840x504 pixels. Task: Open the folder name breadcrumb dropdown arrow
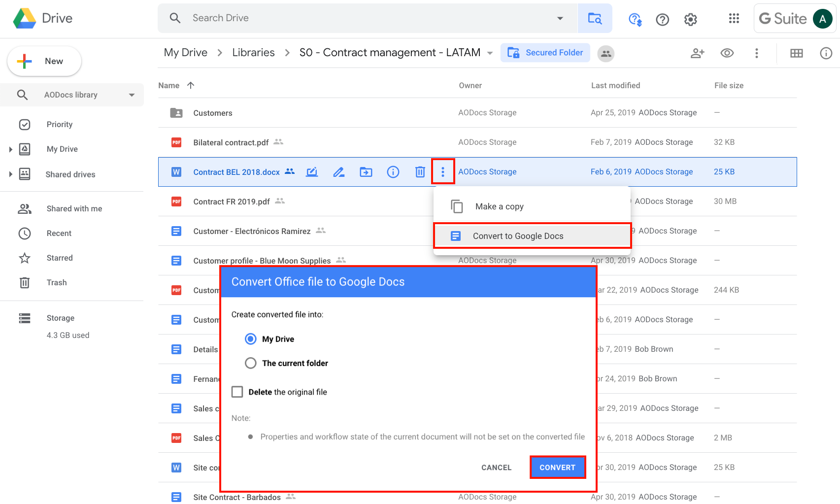tap(490, 53)
